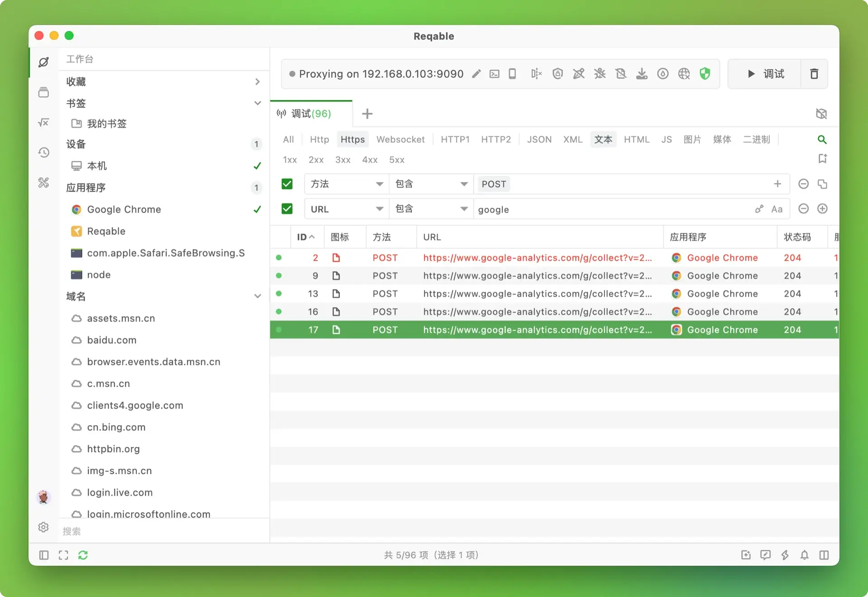
Task: Open the terminal/script icon in the toolbar
Action: [x=495, y=74]
